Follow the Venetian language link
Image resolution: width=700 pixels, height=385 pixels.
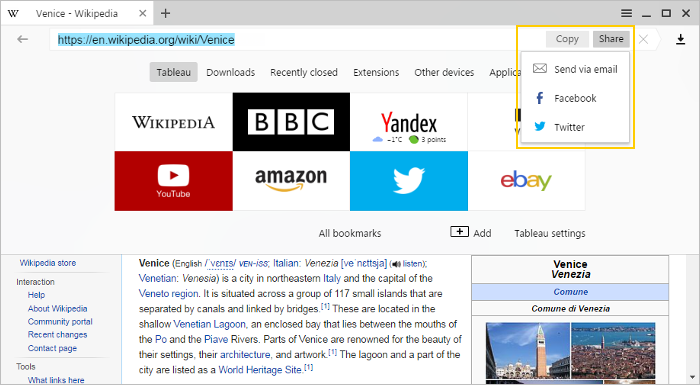click(x=158, y=278)
